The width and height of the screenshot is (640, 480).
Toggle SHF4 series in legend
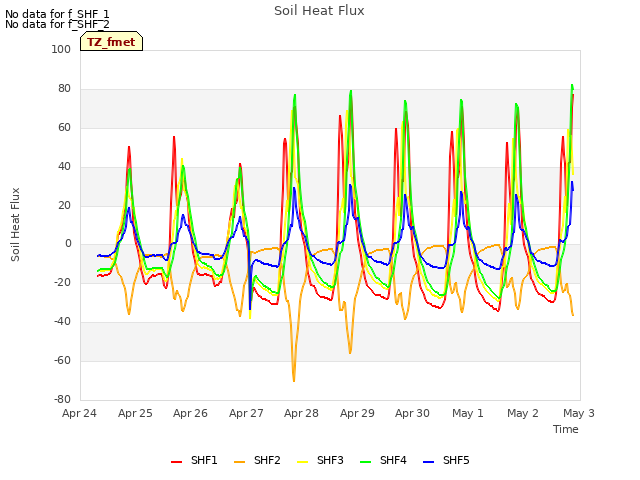(383, 460)
